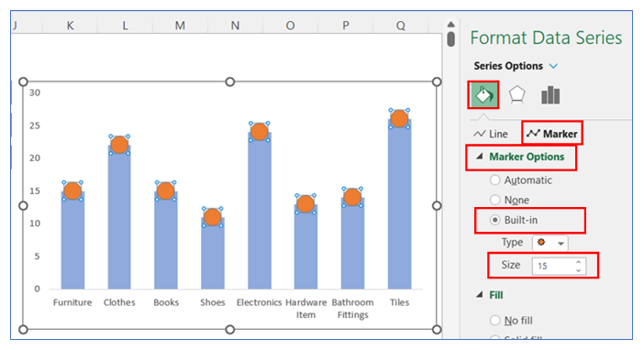Screen dimensions: 644x350
Task: Select column M header
Action: click(180, 26)
